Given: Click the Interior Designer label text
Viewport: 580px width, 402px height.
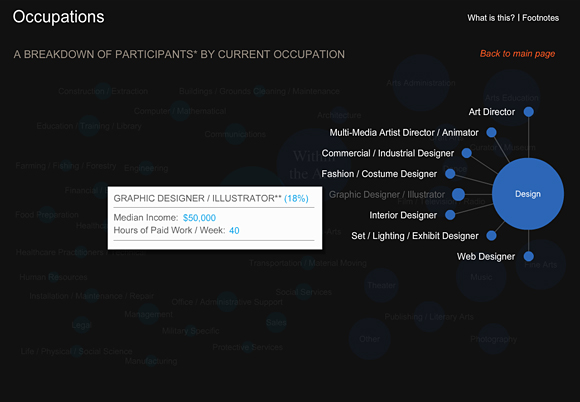Looking at the screenshot, I should [403, 215].
